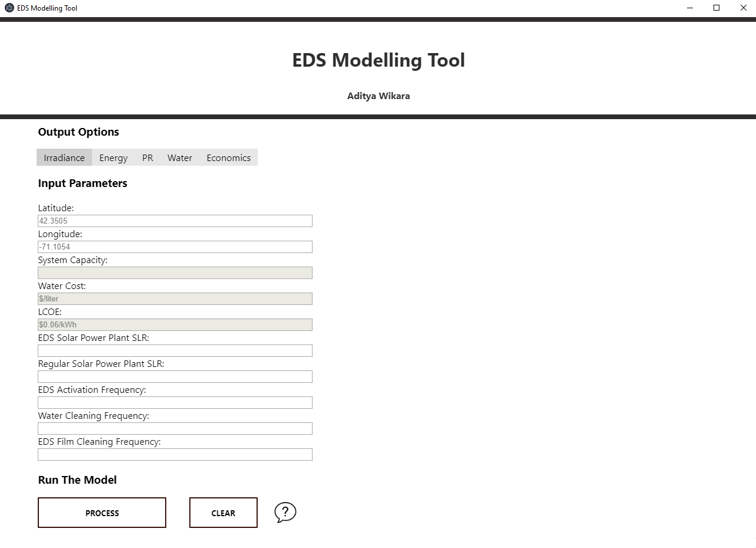Screen dimensions: 756x548
Task: Click the PROCESS button to run the model
Action: [101, 513]
